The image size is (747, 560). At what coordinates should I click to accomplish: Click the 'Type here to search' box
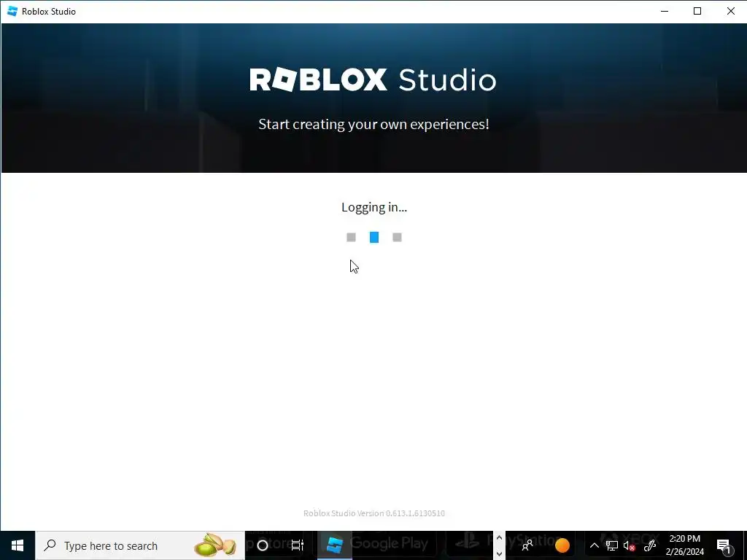[x=140, y=545]
